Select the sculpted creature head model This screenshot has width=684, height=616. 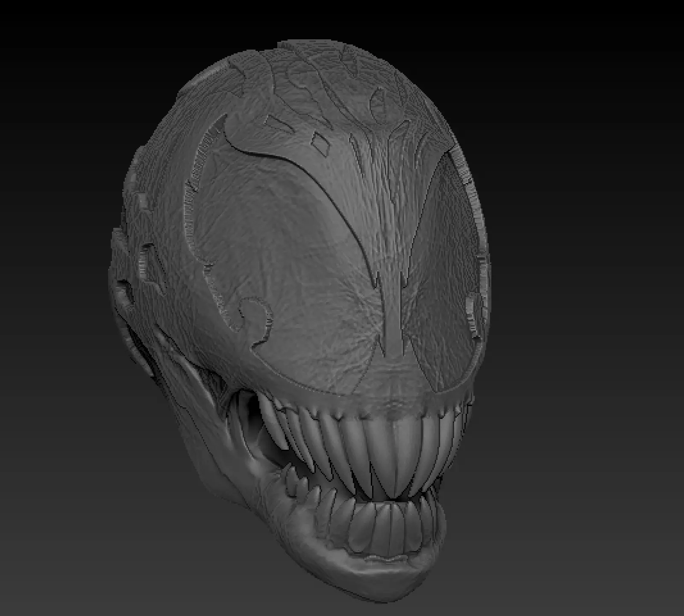pos(299,321)
